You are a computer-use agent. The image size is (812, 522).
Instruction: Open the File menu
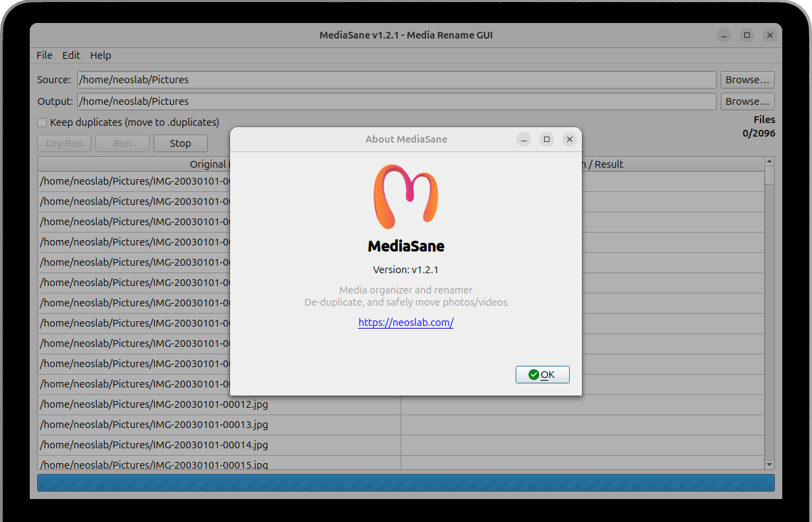point(44,55)
